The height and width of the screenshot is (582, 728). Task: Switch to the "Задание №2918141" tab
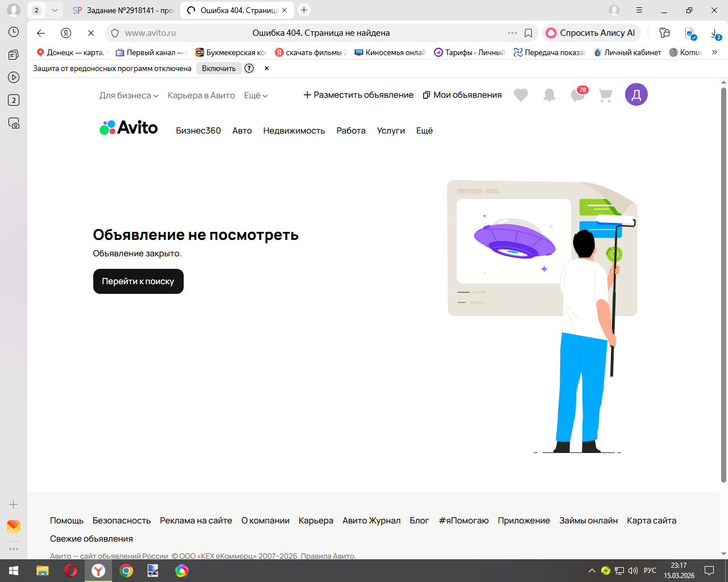[x=122, y=10]
